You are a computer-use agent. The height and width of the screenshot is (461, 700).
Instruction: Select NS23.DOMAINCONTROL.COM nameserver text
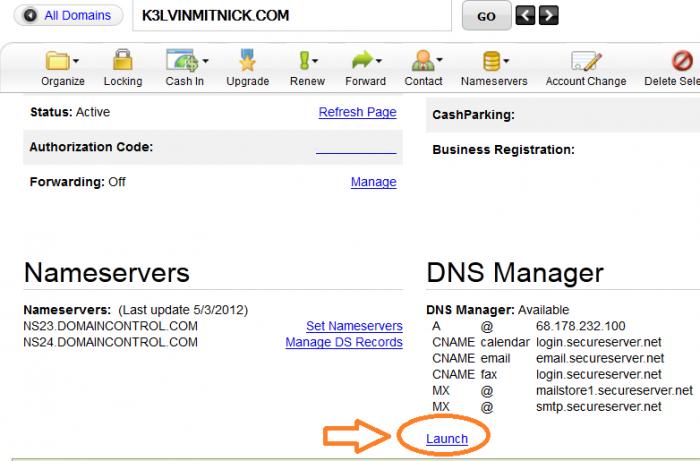[110, 326]
